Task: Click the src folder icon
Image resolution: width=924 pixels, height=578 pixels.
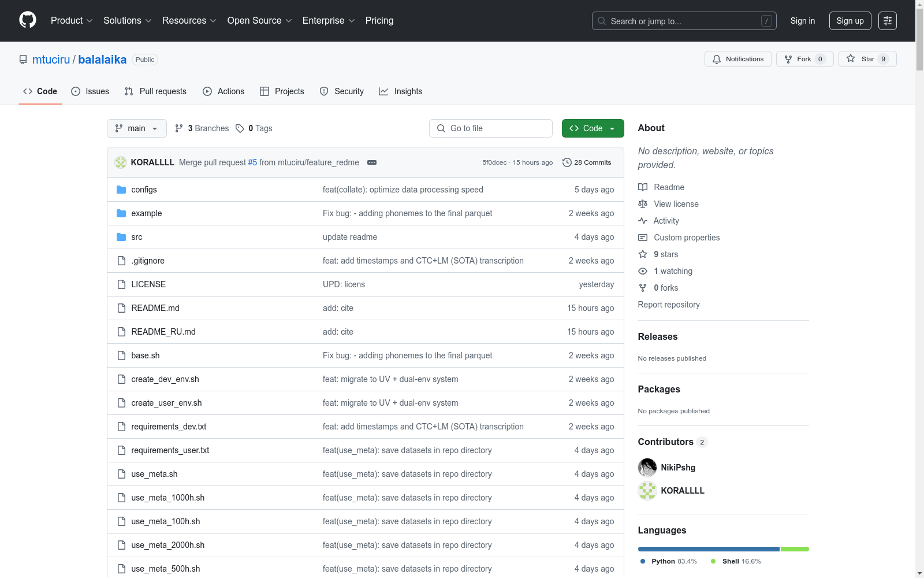Action: coord(121,237)
